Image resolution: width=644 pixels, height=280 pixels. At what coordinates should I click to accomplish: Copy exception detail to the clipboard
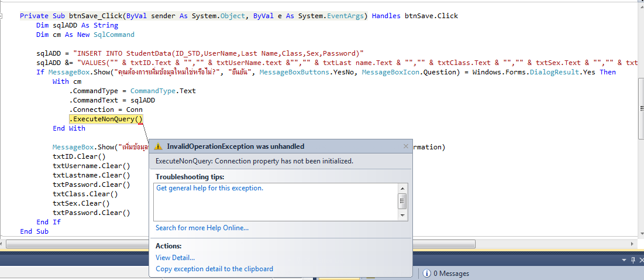(x=214, y=269)
